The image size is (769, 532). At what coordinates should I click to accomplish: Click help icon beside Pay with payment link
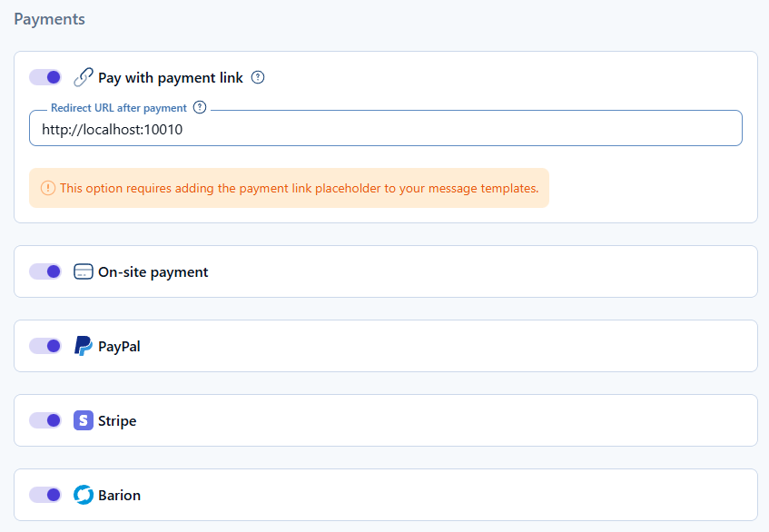click(x=258, y=77)
